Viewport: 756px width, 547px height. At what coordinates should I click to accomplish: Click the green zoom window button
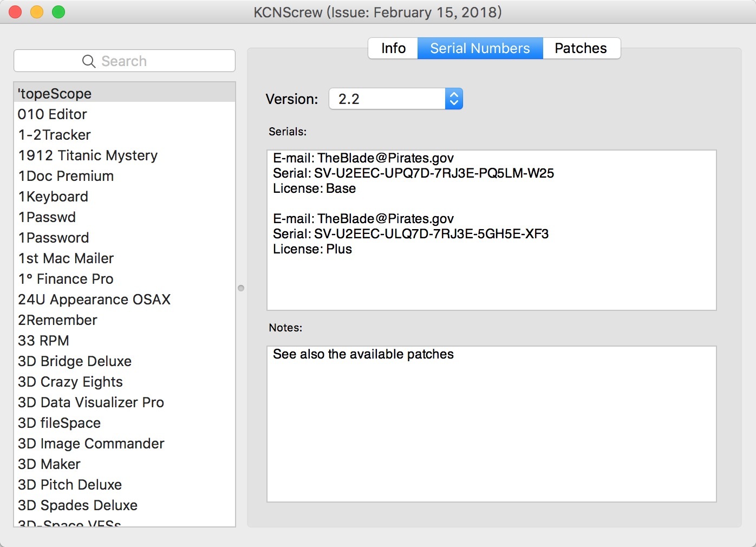(58, 12)
